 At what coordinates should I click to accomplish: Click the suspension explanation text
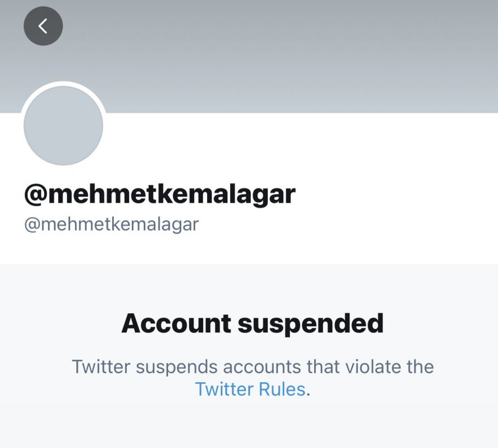point(252,367)
